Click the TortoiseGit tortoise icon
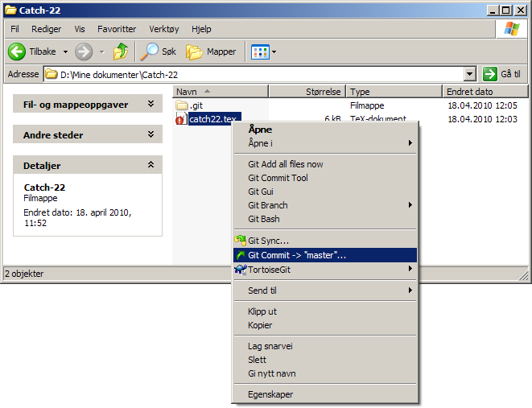The image size is (532, 408). click(x=241, y=270)
